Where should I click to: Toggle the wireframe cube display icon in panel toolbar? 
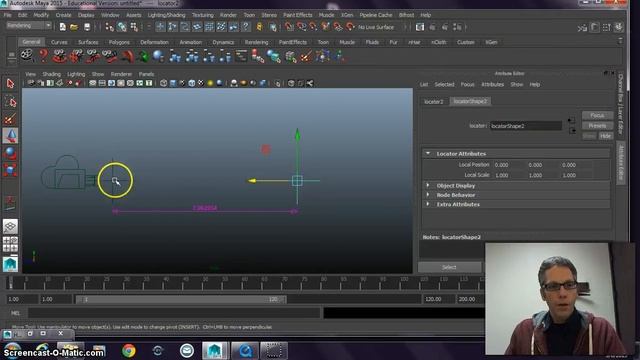(x=163, y=83)
